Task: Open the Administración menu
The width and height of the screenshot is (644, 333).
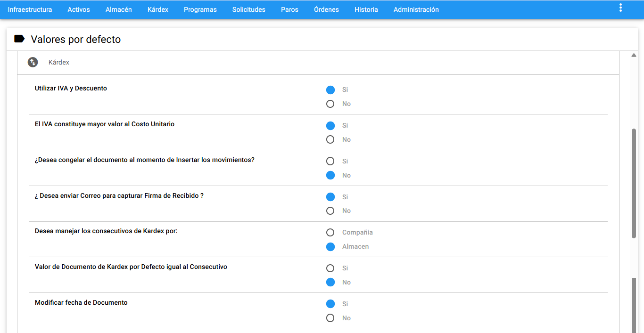Action: coord(416,9)
